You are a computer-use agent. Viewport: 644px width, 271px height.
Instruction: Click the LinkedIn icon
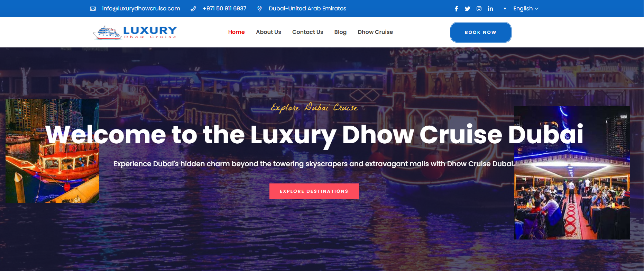click(490, 9)
